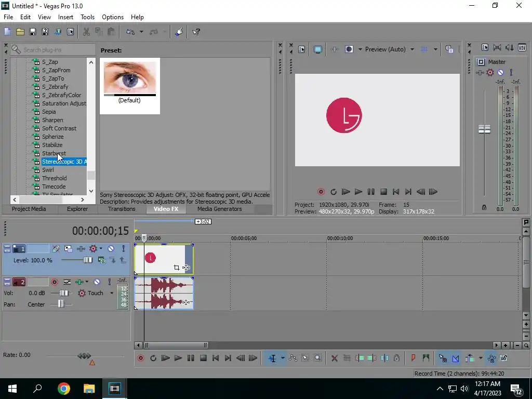532x399 pixels.
Task: Toggle Loop Playback in the timeline transport
Action: pos(153,358)
